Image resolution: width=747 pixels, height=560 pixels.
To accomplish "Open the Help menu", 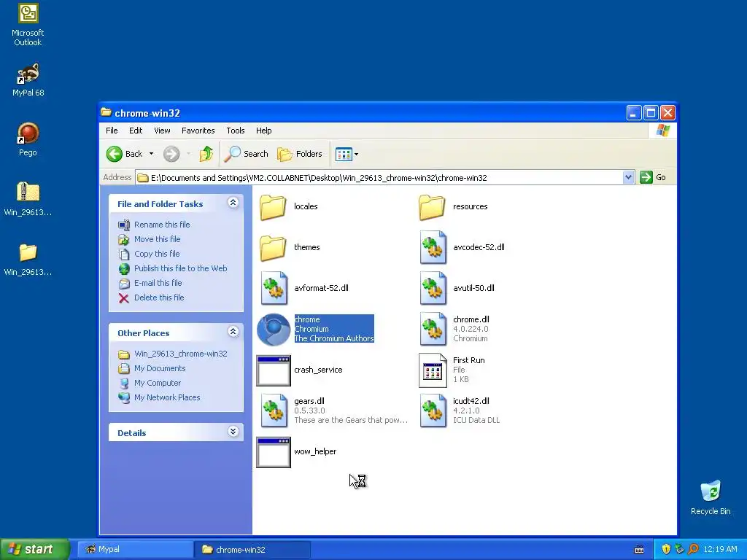I will (x=263, y=131).
